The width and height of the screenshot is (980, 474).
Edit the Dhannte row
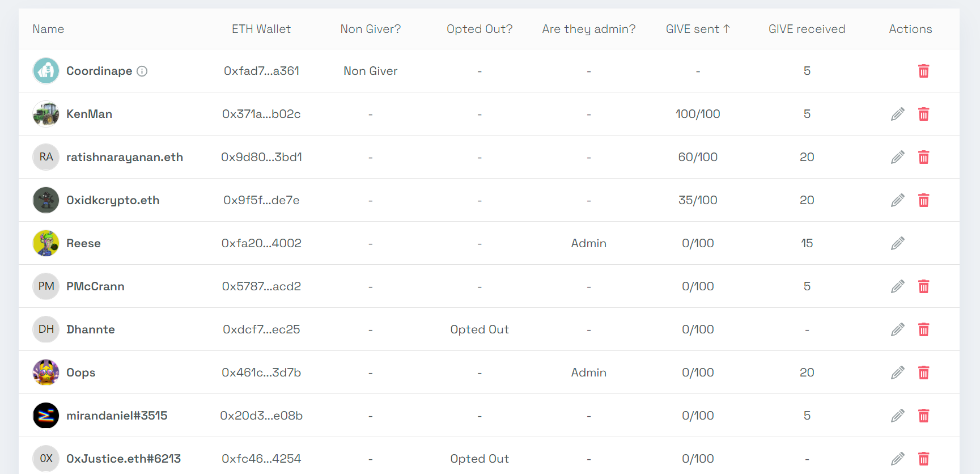point(897,329)
